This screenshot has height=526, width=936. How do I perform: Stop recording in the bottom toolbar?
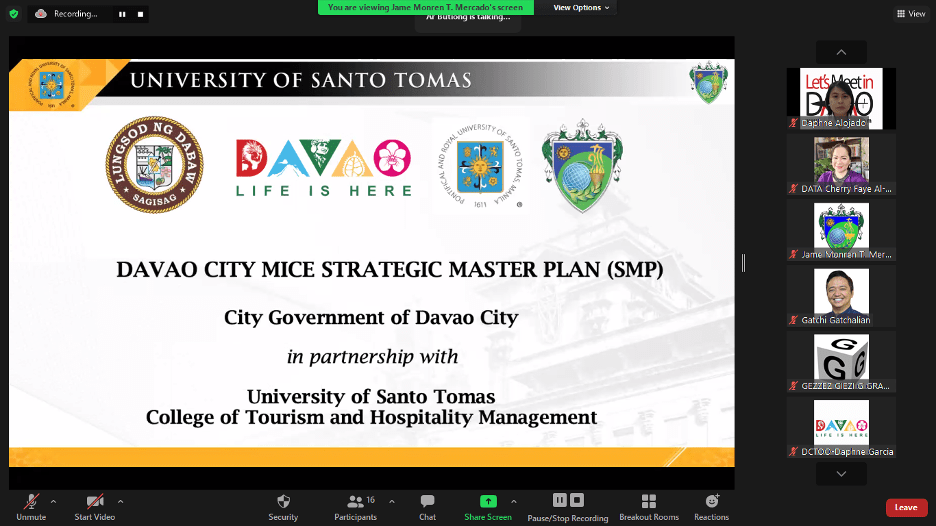tap(577, 500)
